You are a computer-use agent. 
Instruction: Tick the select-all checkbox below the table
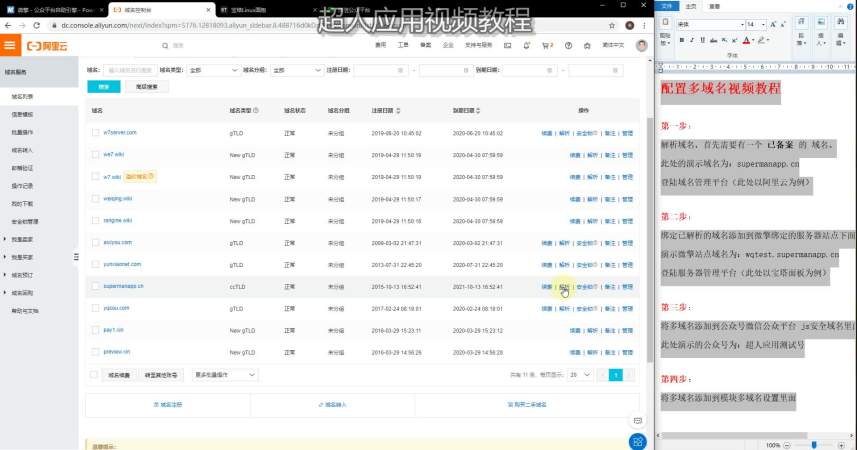click(x=94, y=375)
